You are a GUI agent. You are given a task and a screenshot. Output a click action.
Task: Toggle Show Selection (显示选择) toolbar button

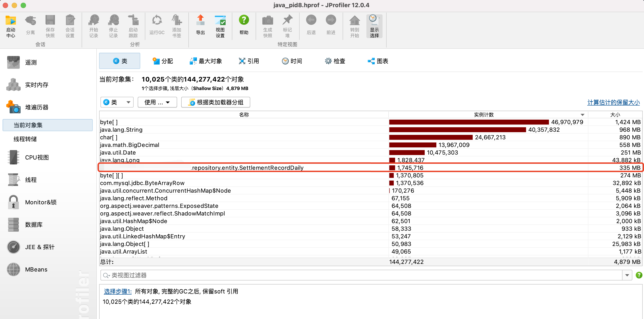pos(374,26)
